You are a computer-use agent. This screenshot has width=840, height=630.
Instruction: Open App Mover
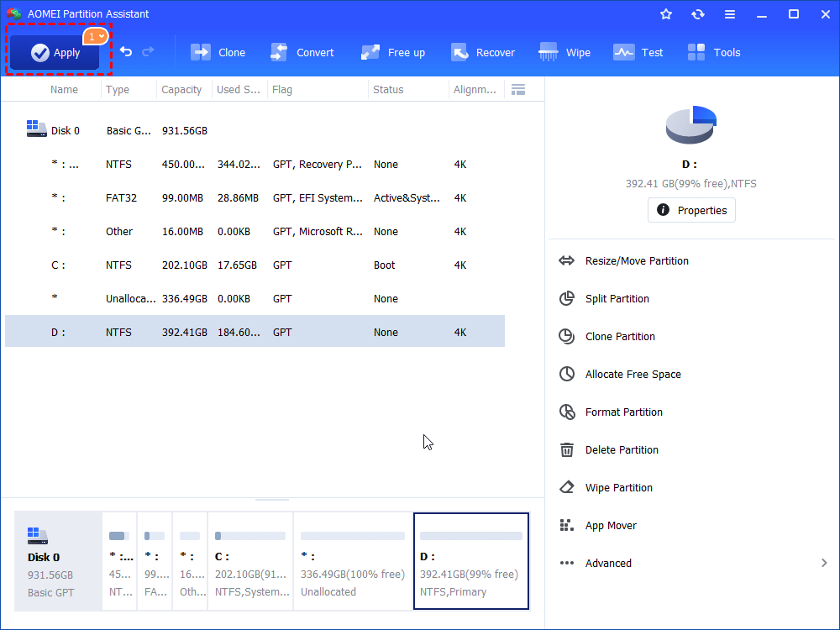[x=611, y=526]
